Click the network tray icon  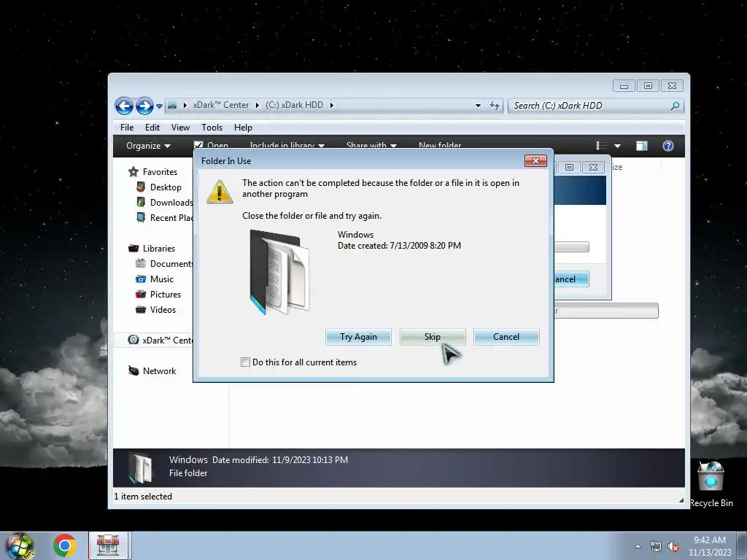point(656,547)
